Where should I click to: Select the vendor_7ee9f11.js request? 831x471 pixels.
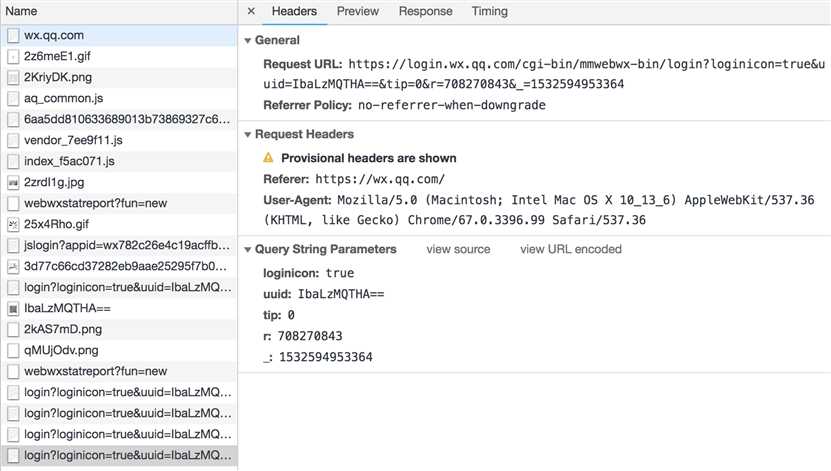click(x=119, y=140)
